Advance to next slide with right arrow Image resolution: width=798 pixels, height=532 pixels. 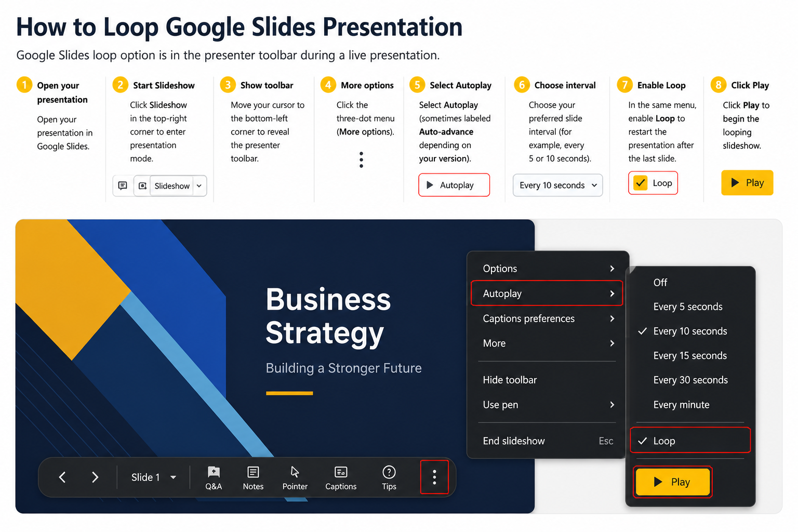95,477
